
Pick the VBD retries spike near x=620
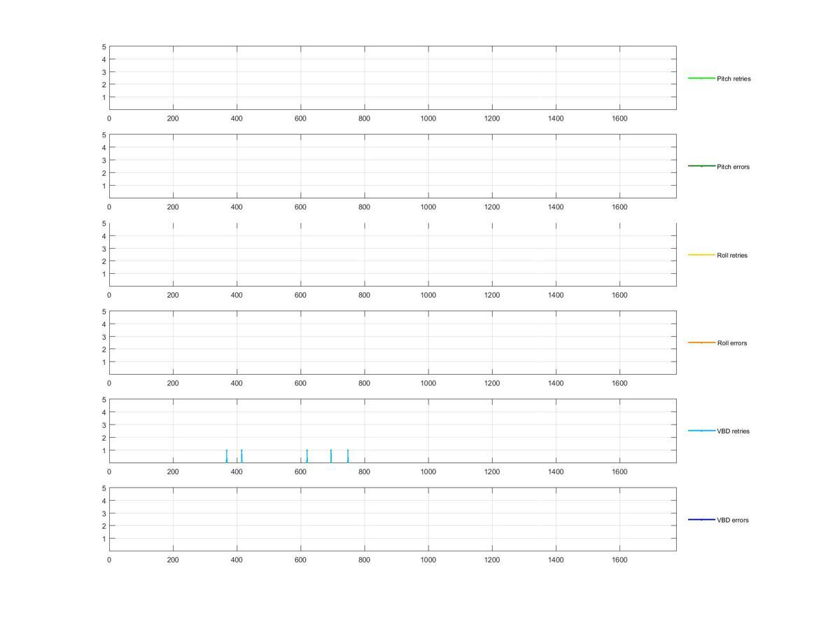coord(307,456)
